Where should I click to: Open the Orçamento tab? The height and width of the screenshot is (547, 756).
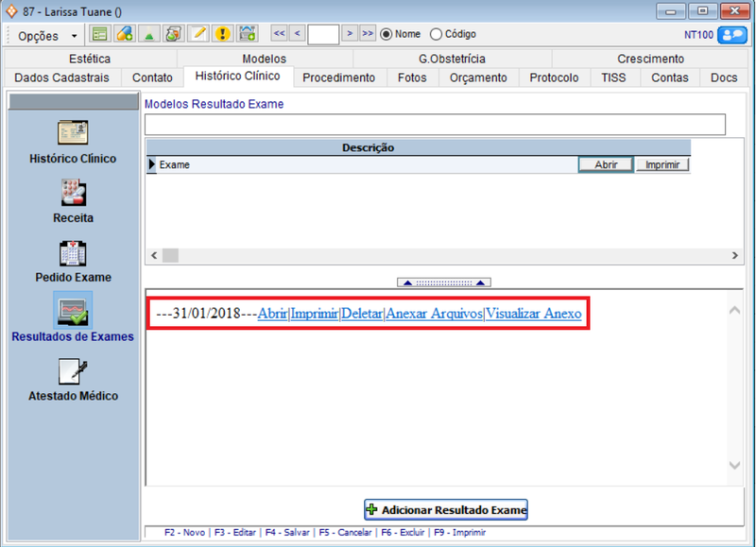[478, 77]
